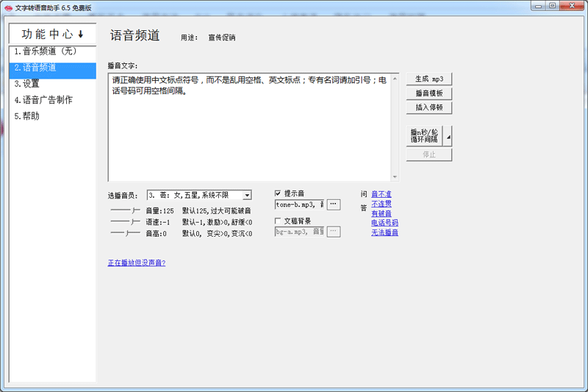
Task: Go to 4.语音广告制作 section
Action: pyautogui.click(x=43, y=100)
